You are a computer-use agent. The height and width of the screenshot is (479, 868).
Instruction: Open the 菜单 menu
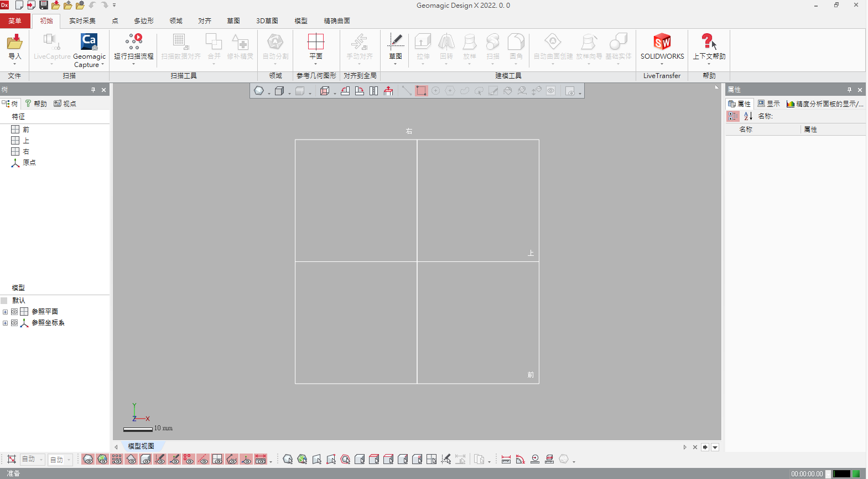[15, 21]
